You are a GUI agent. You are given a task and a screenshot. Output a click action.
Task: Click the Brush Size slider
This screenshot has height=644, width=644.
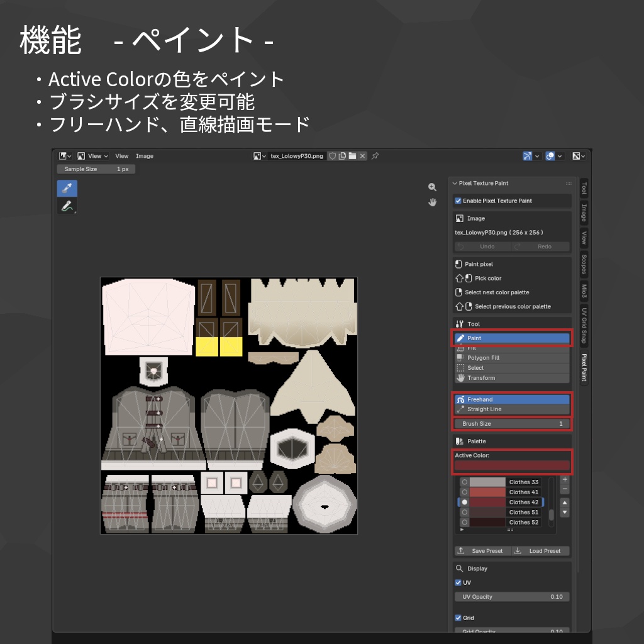coord(512,423)
